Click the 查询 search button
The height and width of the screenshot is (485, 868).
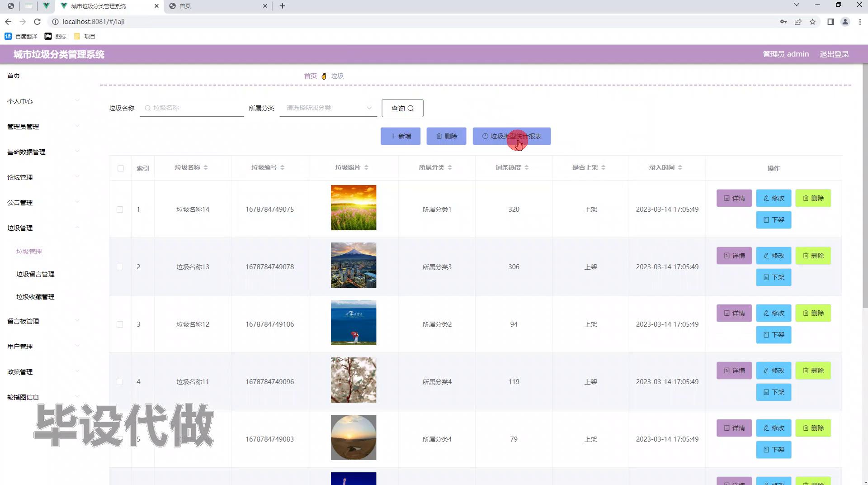(x=402, y=108)
